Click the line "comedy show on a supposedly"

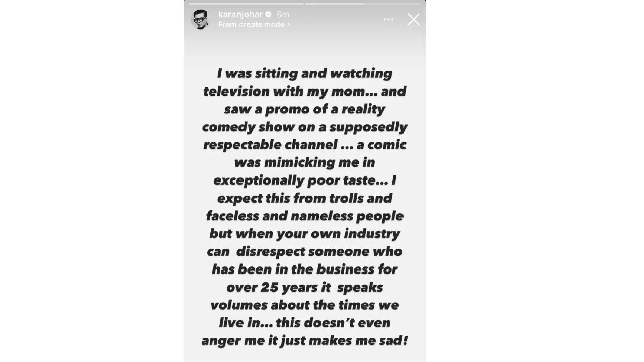304,127
